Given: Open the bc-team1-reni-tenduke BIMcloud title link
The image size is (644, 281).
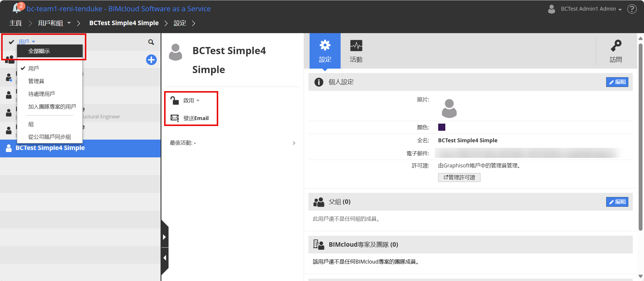Looking at the screenshot, I should pos(119,9).
